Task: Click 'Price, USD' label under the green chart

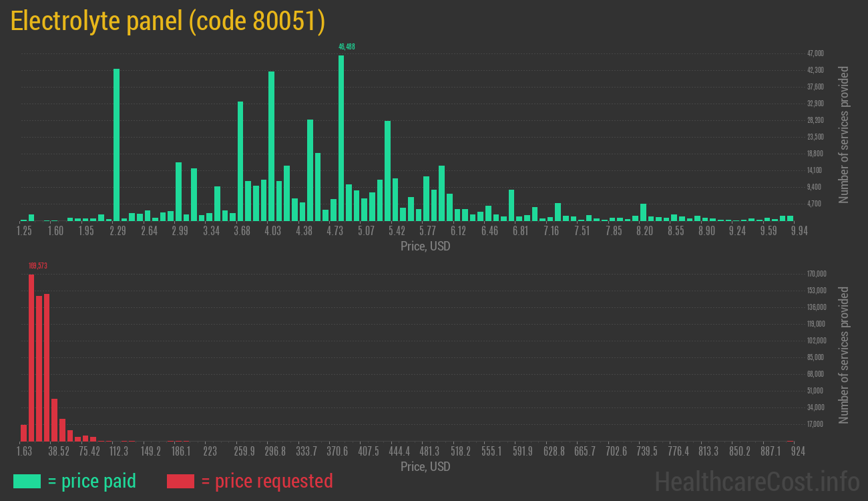Action: pos(425,246)
